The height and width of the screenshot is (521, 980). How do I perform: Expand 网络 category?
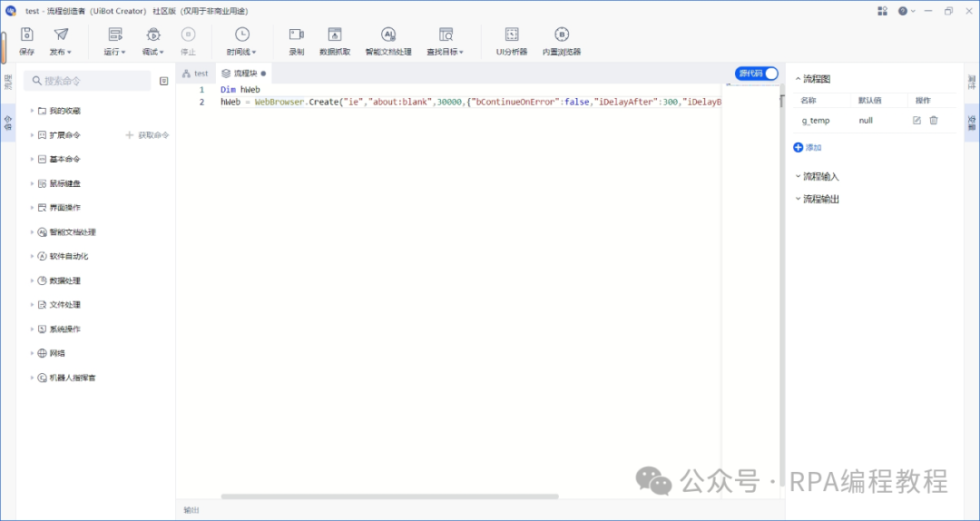click(x=32, y=353)
